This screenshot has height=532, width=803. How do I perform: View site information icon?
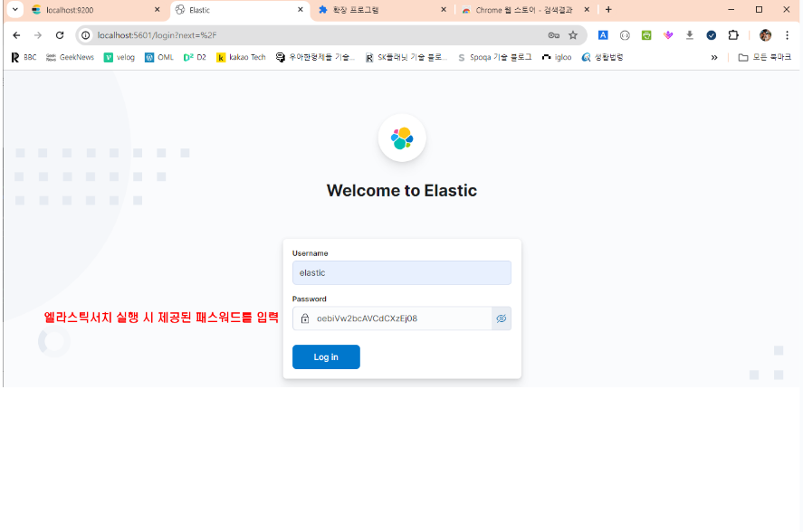tap(86, 35)
